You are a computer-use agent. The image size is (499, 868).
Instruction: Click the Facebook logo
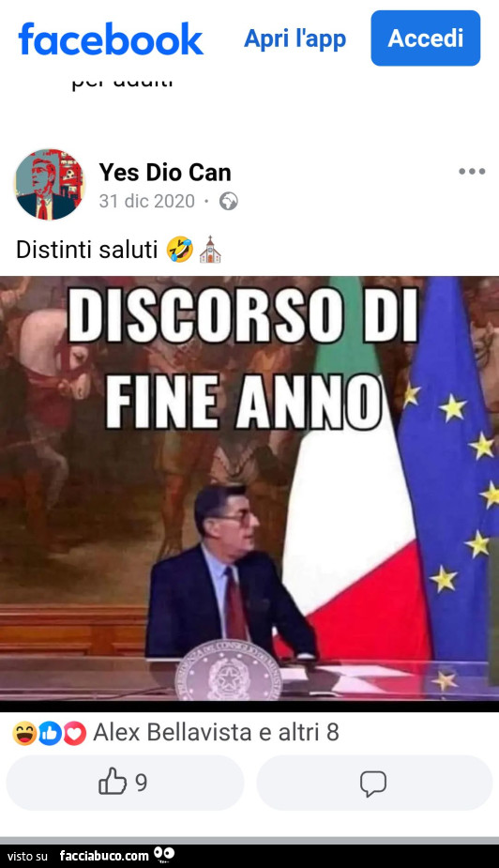point(111,38)
